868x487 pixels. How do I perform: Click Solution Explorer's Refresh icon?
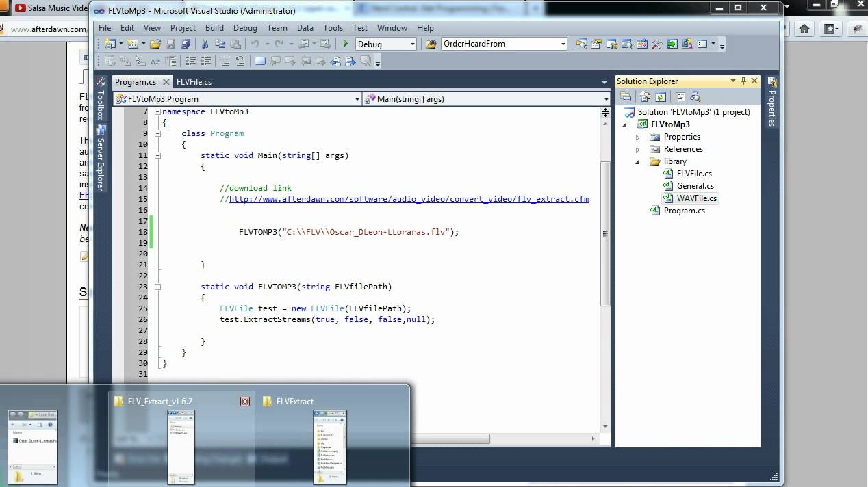point(661,97)
